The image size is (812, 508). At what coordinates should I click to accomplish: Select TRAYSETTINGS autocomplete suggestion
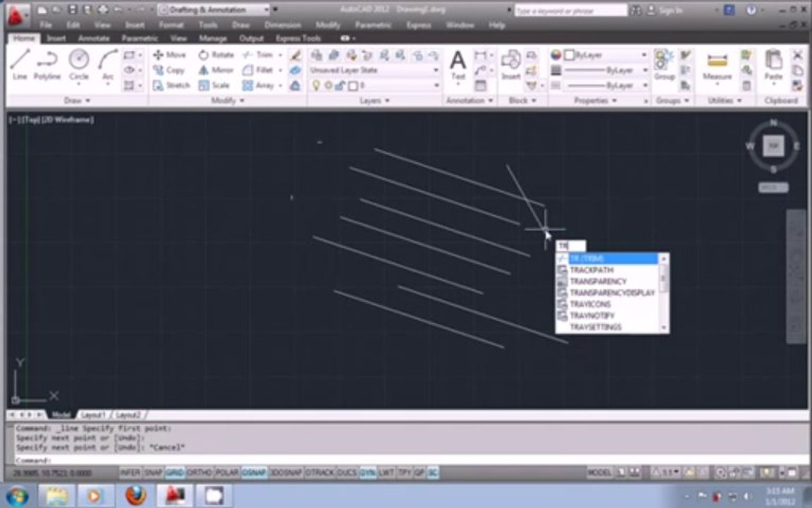click(x=607, y=327)
